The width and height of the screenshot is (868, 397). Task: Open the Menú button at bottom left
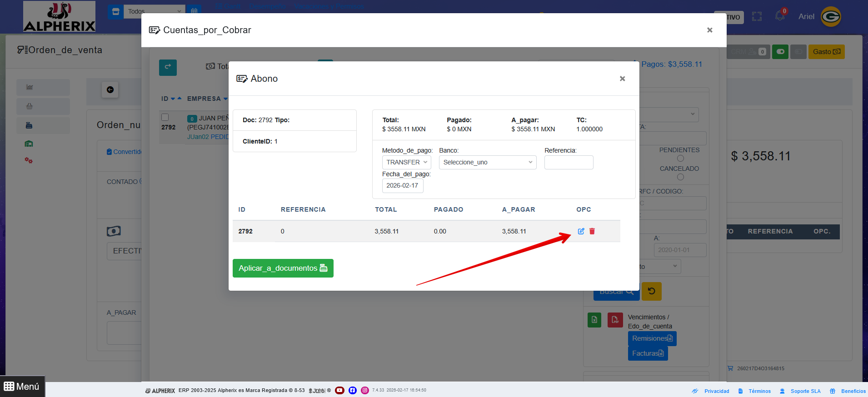(x=22, y=387)
